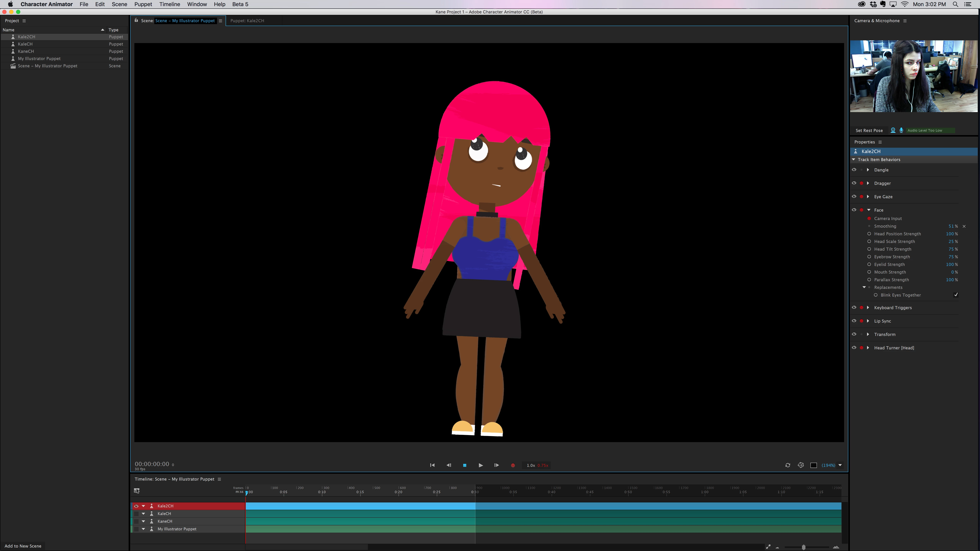980x551 pixels.
Task: Open the Puppet menu
Action: click(143, 4)
